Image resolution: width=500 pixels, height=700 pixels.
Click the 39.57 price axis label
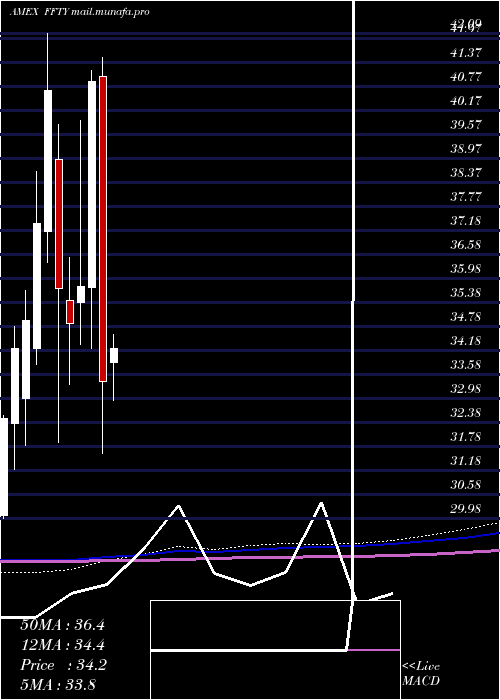[466, 125]
